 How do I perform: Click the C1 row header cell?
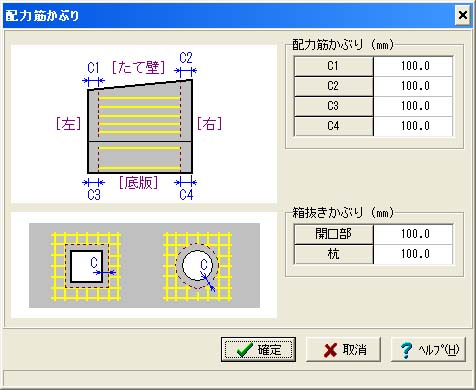point(333,66)
